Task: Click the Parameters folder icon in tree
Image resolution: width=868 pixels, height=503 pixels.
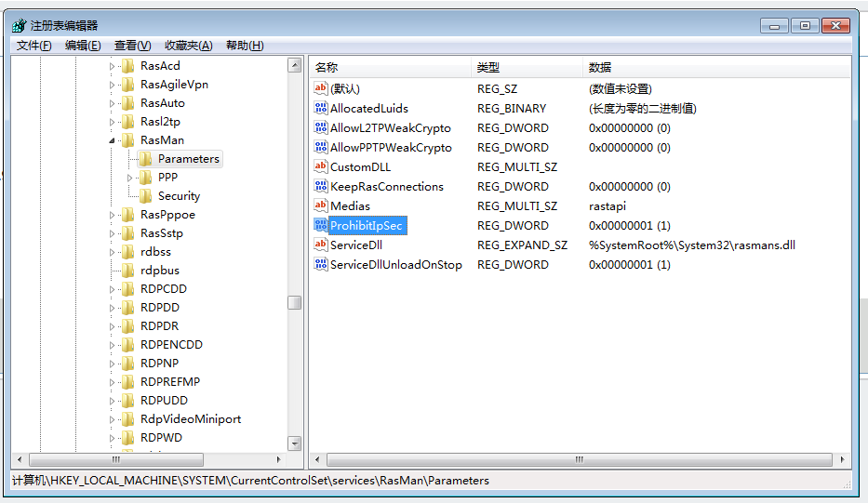Action: (x=145, y=158)
